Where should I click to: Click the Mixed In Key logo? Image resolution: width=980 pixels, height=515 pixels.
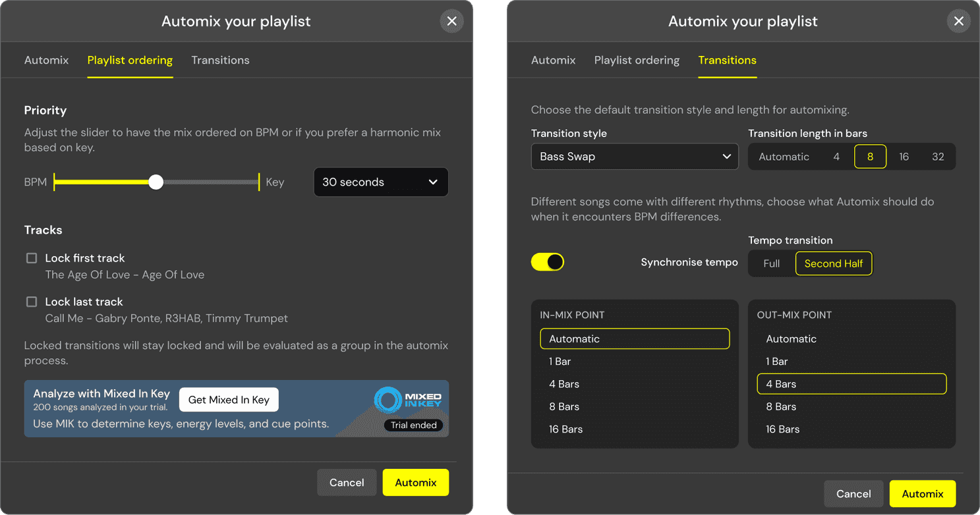(x=408, y=400)
